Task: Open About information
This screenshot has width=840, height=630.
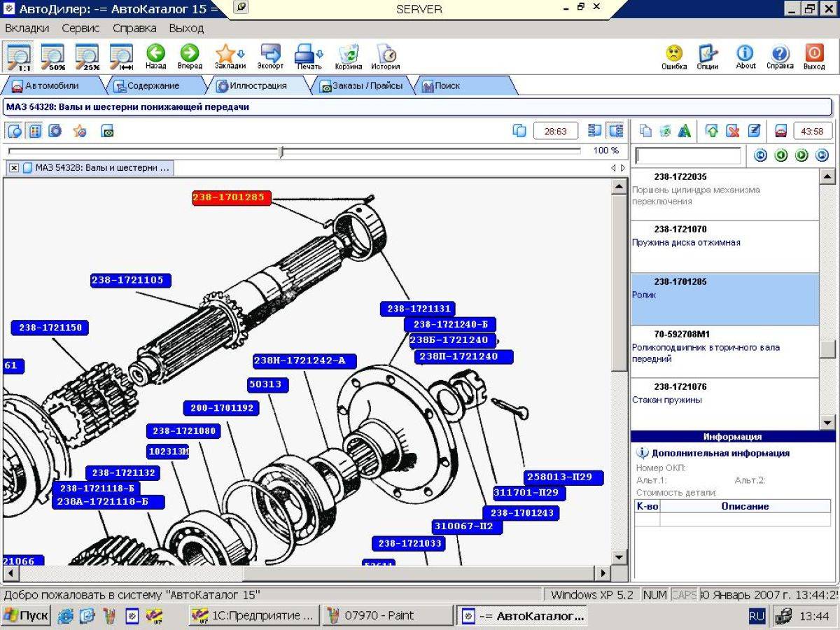Action: [x=745, y=57]
